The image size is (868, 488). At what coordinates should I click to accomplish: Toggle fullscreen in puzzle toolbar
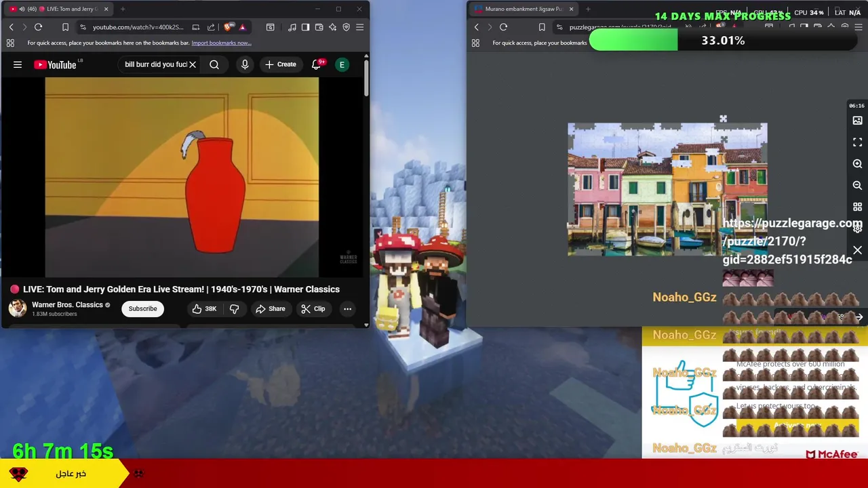[857, 142]
